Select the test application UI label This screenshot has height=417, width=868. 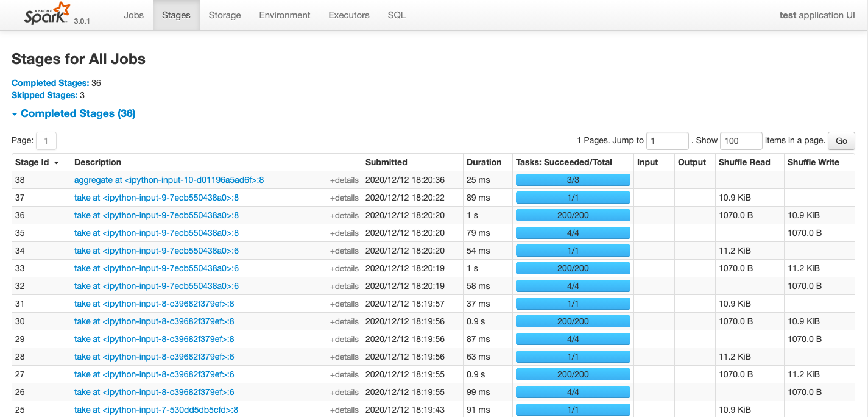(x=817, y=15)
